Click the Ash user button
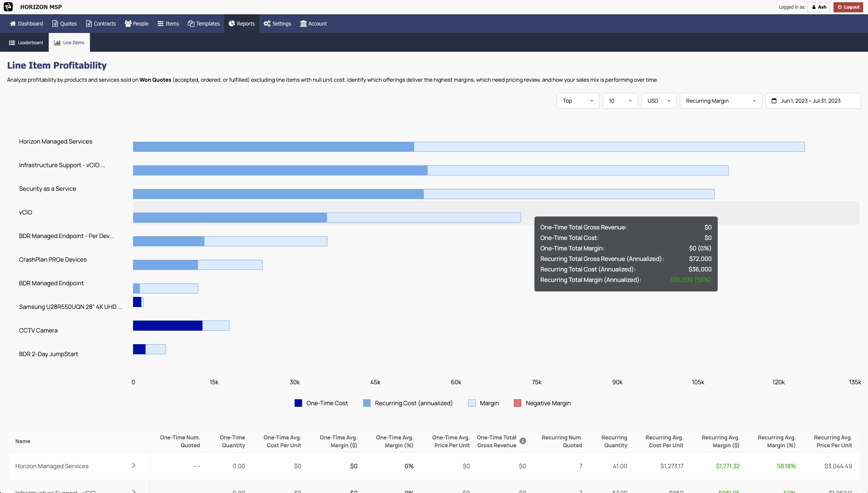This screenshot has height=493, width=868. (819, 7)
